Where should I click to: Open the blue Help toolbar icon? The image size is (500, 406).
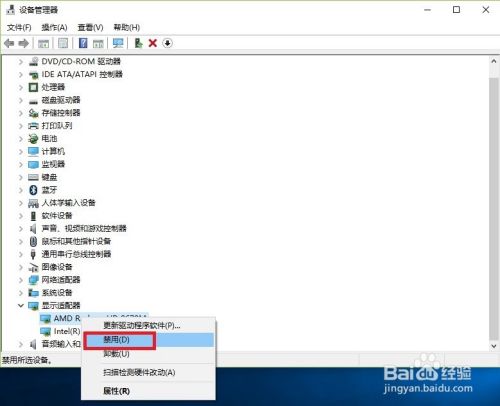pos(83,43)
